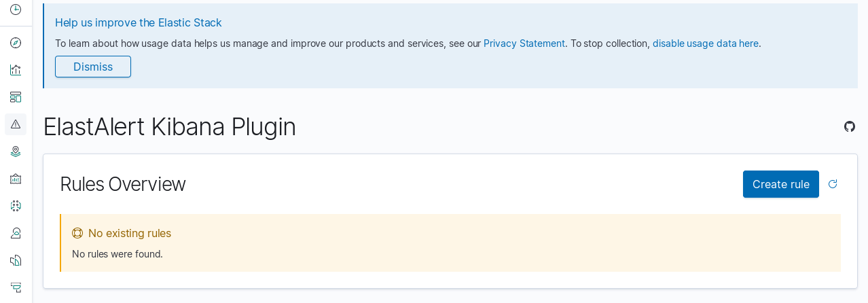Image resolution: width=868 pixels, height=303 pixels.
Task: Open the GitHub repository icon
Action: [850, 126]
